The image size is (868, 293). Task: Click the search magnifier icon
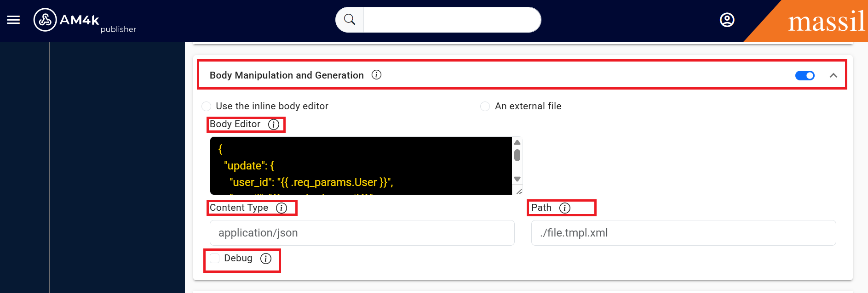point(350,20)
